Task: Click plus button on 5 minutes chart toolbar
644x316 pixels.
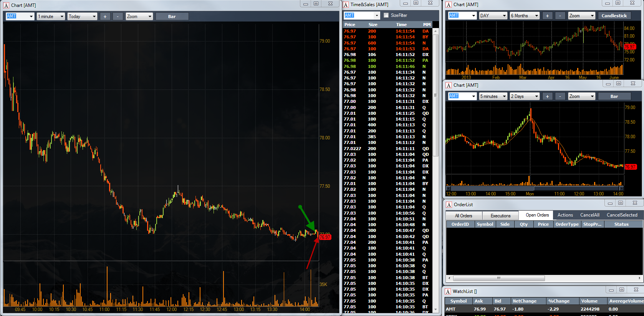Action: click(547, 96)
